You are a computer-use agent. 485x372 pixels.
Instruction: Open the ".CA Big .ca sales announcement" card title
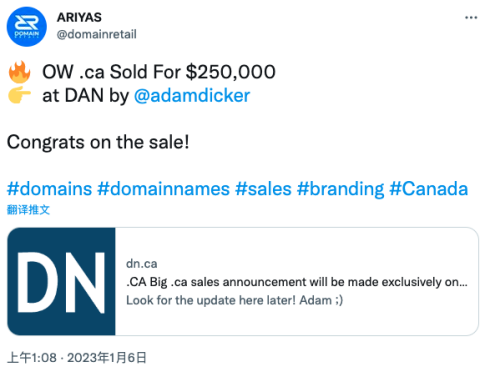click(297, 282)
